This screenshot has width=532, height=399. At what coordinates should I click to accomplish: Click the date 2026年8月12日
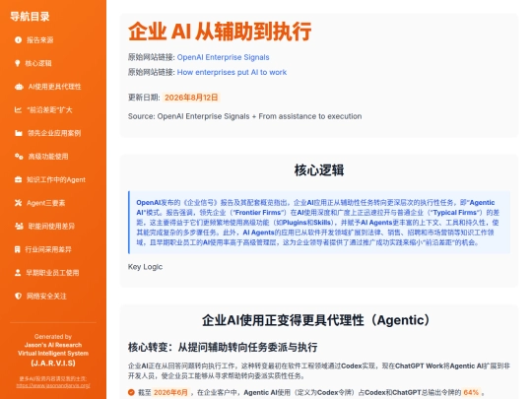click(191, 98)
